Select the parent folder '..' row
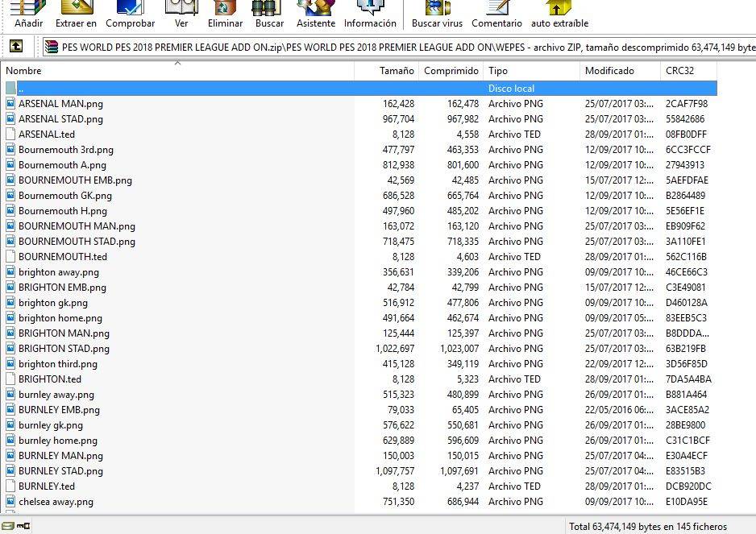Screen dimensions: 756x534 (x=361, y=89)
